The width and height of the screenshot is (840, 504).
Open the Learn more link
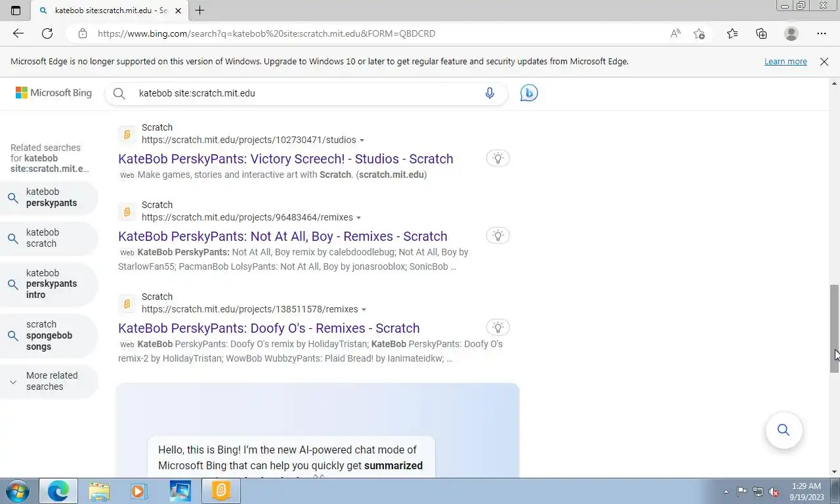[x=786, y=61]
